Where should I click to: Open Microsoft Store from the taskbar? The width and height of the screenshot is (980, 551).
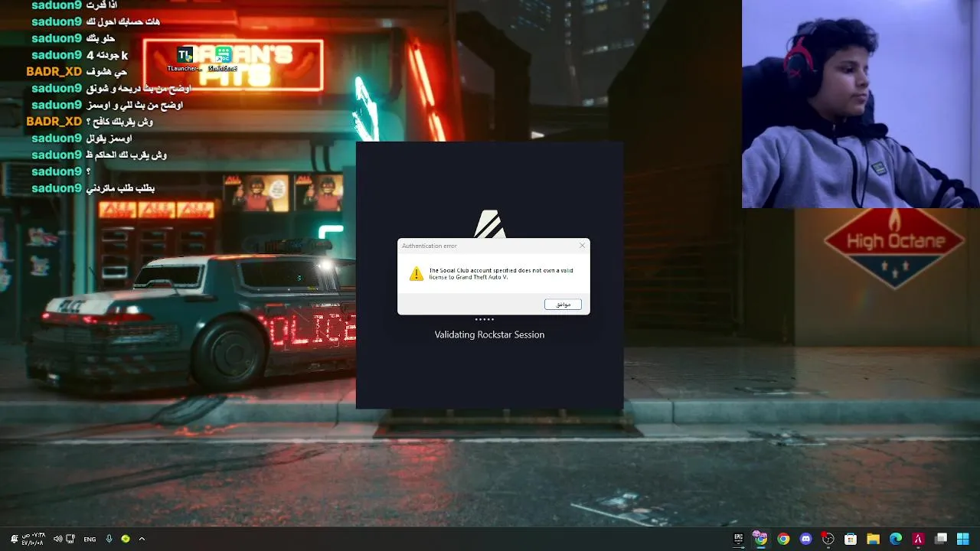851,539
